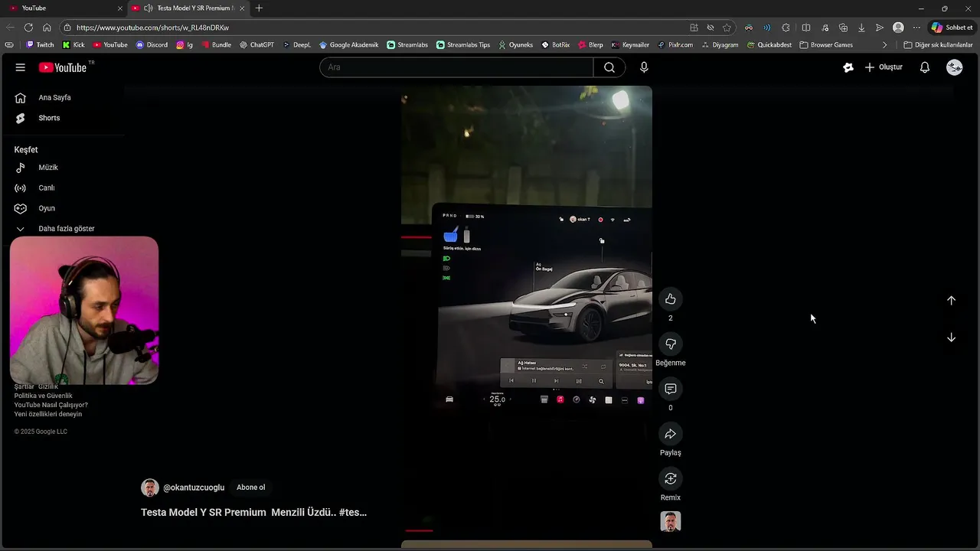Click the channel thumbnail below Remix
Screen dimensions: 980x551
click(671, 522)
